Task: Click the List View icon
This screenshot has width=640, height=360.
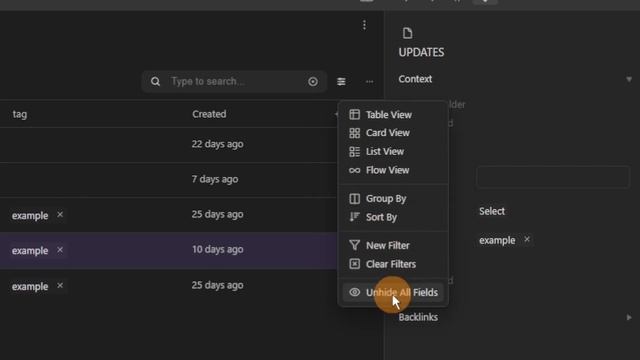Action: click(x=354, y=151)
